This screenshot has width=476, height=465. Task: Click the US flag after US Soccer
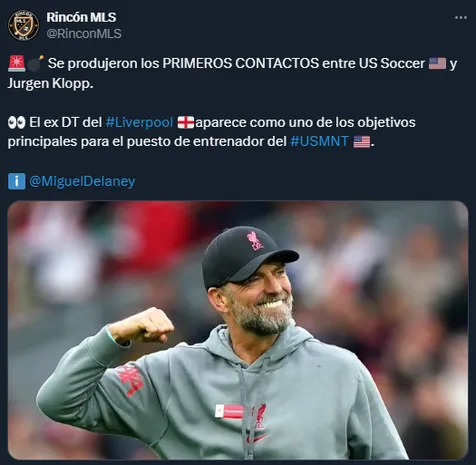click(x=437, y=63)
